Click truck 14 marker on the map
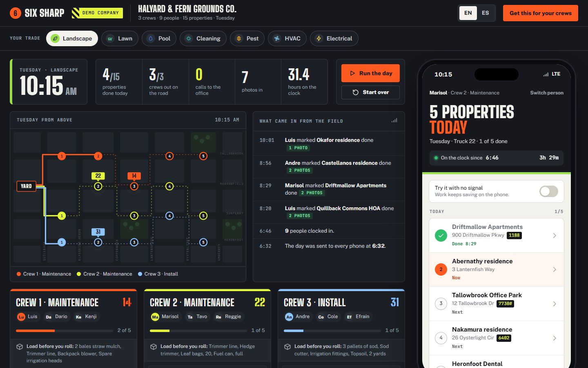 pyautogui.click(x=134, y=176)
